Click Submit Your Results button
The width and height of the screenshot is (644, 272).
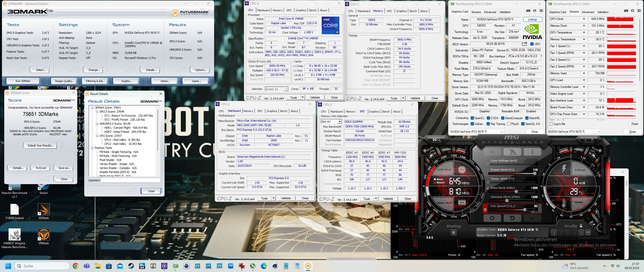[x=41, y=146]
